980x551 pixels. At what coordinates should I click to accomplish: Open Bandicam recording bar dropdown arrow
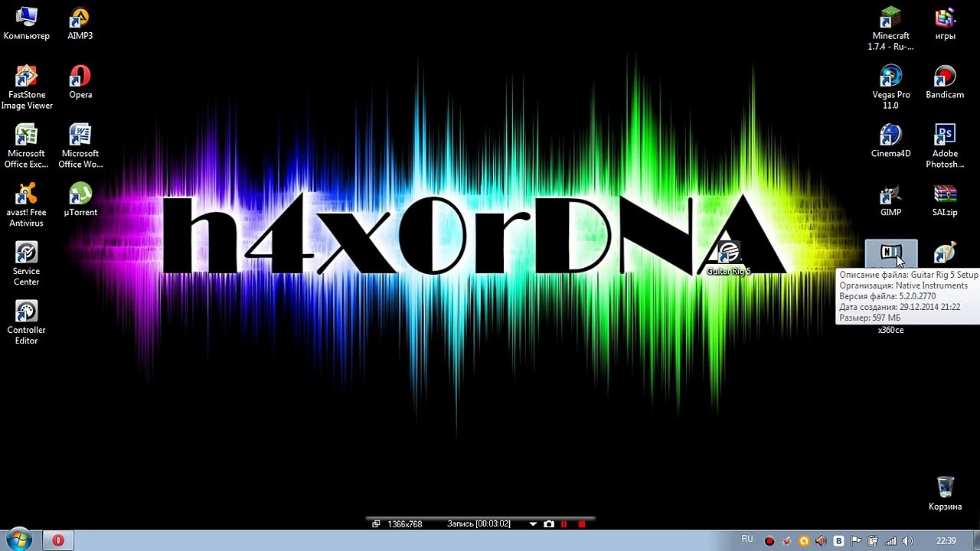pyautogui.click(x=533, y=524)
